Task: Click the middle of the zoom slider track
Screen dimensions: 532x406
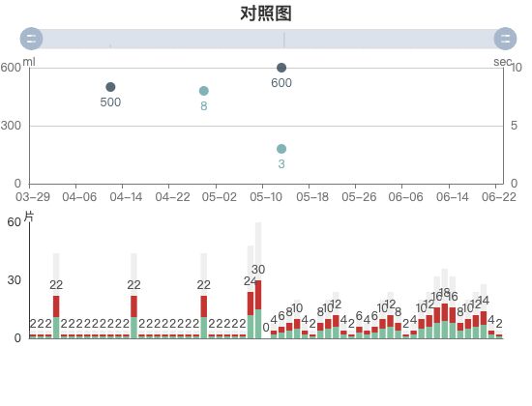Action: tap(268, 39)
